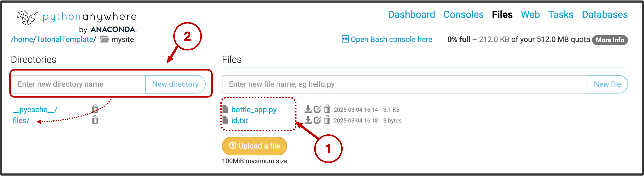The height and width of the screenshot is (176, 644).
Task: Download the bottle_app.py file
Action: (x=308, y=109)
